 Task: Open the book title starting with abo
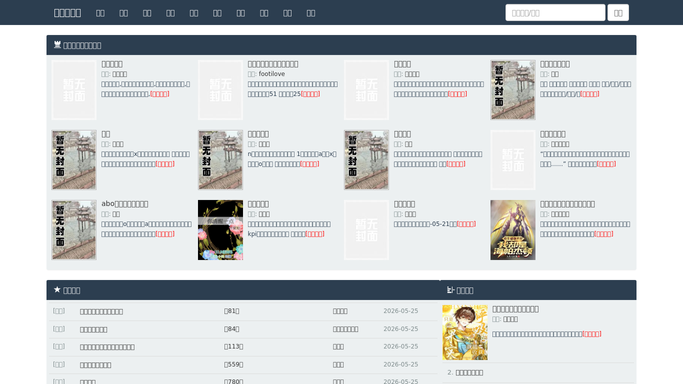click(x=125, y=204)
